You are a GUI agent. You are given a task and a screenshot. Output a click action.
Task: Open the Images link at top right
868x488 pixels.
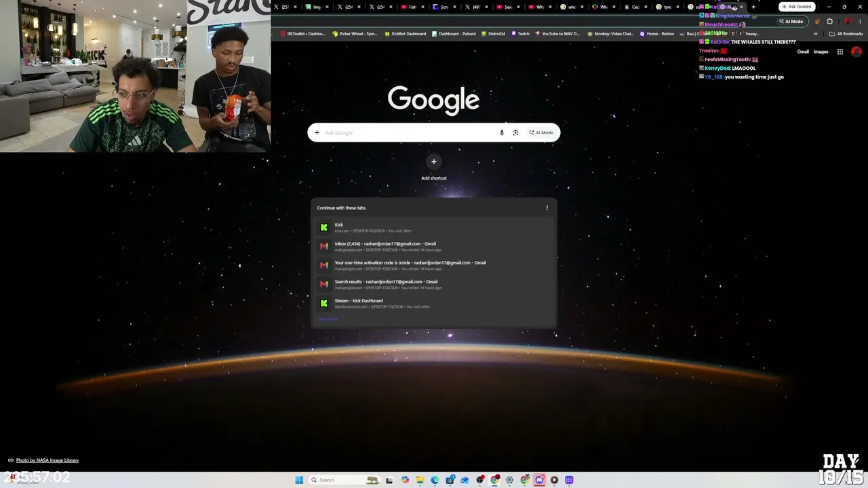tap(821, 52)
